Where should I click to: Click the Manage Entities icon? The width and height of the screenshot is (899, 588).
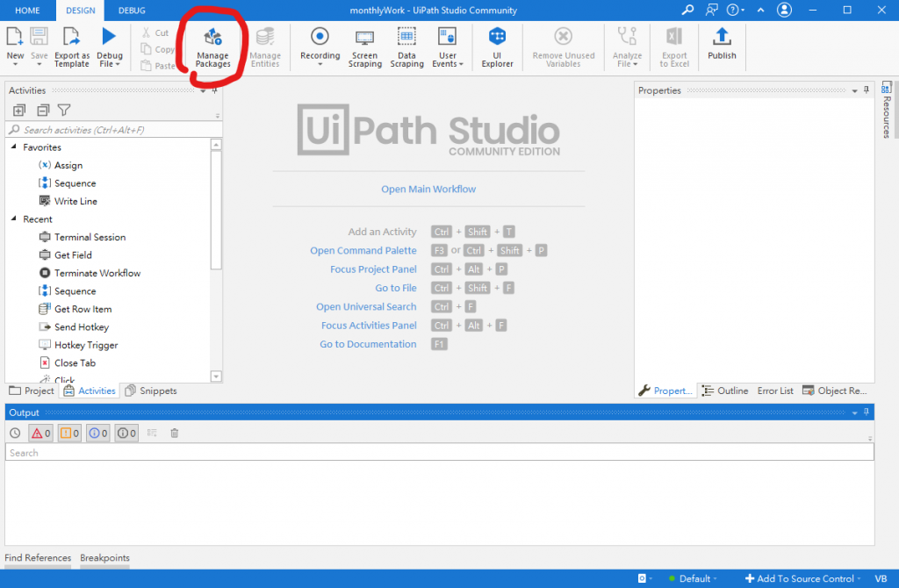[265, 37]
